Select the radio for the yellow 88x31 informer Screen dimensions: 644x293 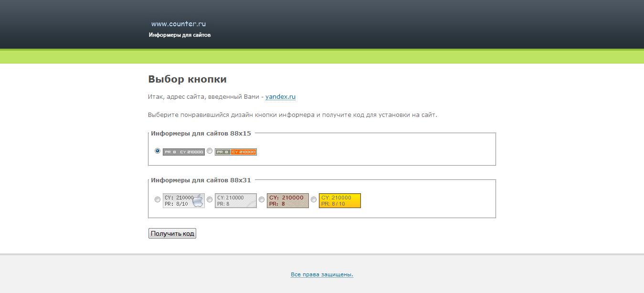[x=313, y=199]
